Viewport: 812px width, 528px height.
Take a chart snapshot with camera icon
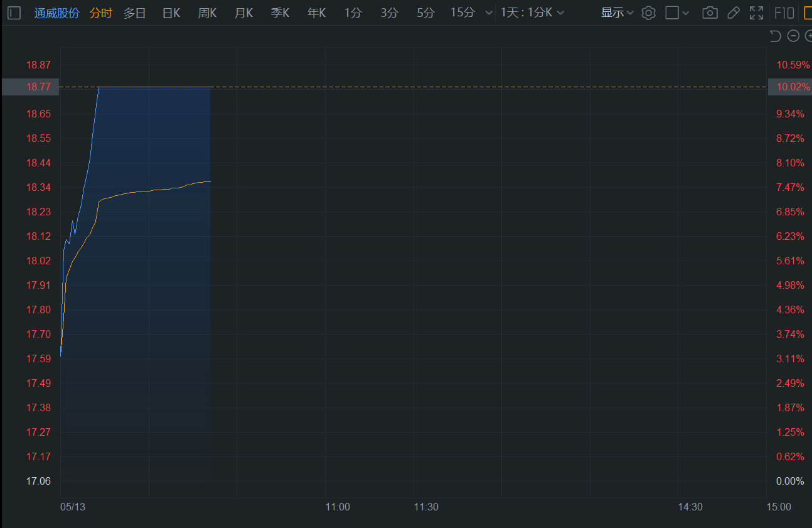[710, 13]
